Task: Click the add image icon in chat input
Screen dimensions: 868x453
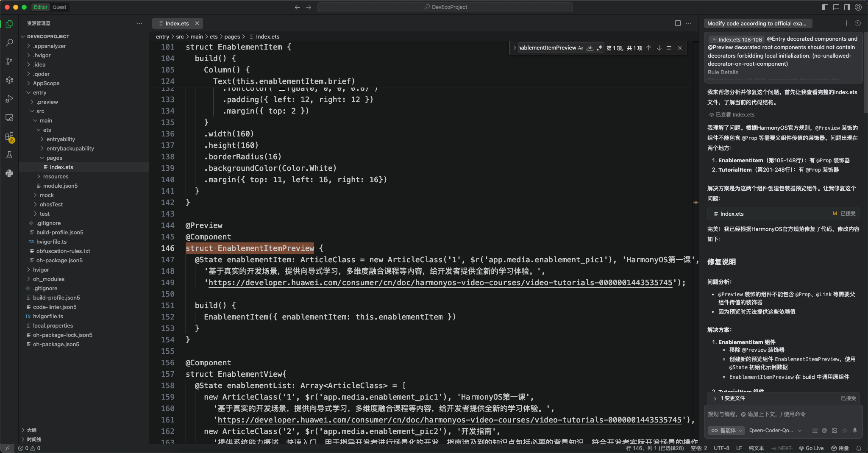Action: point(835,431)
